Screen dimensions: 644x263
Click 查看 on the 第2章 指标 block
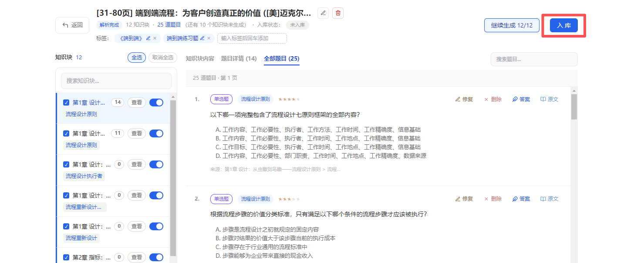[137, 257]
